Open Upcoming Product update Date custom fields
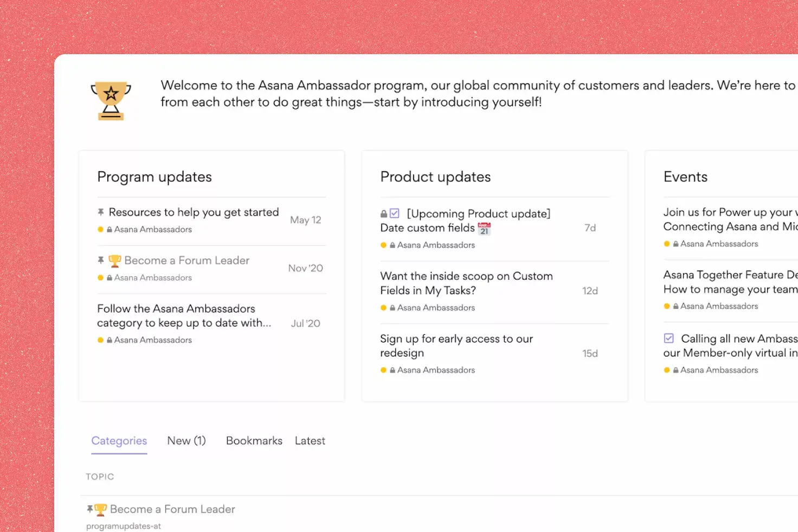This screenshot has width=798, height=532. (465, 221)
